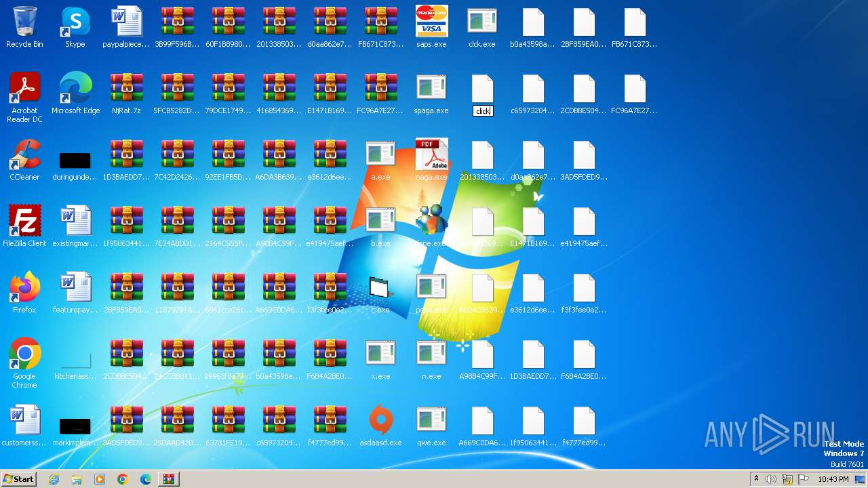Viewport: 868px width, 488px height.
Task: Click the Show desktop button
Action: click(x=861, y=479)
